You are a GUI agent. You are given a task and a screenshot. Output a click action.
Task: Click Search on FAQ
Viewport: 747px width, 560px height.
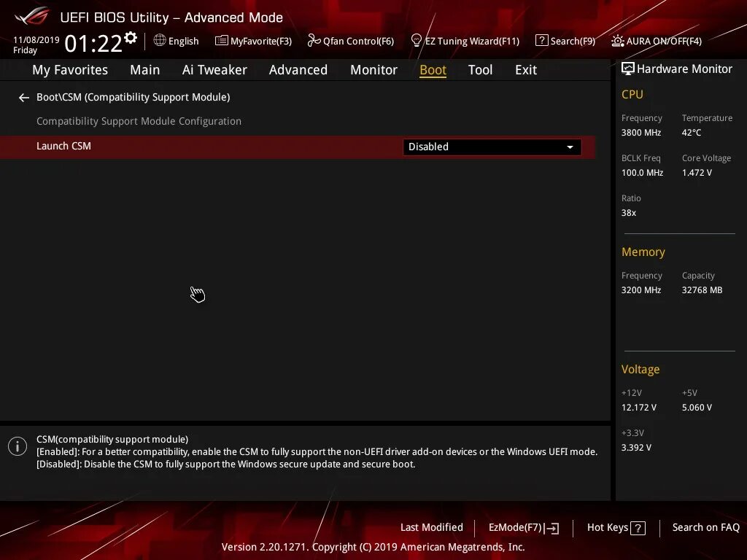[705, 527]
